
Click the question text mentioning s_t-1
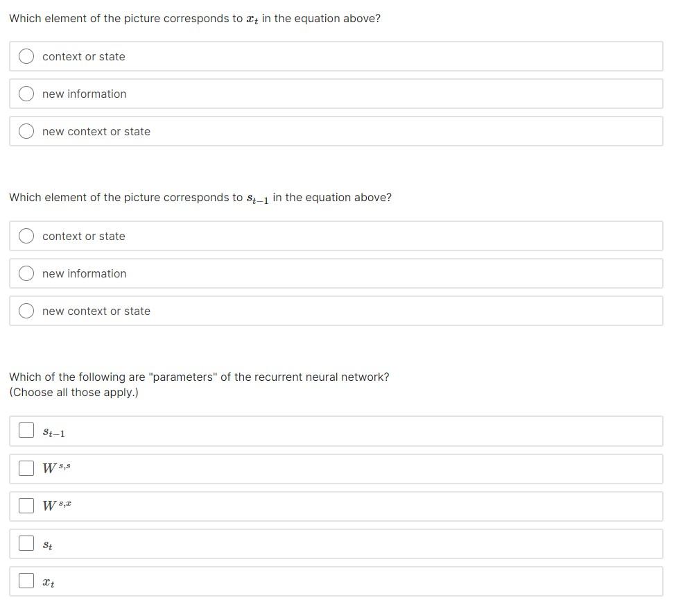(200, 197)
